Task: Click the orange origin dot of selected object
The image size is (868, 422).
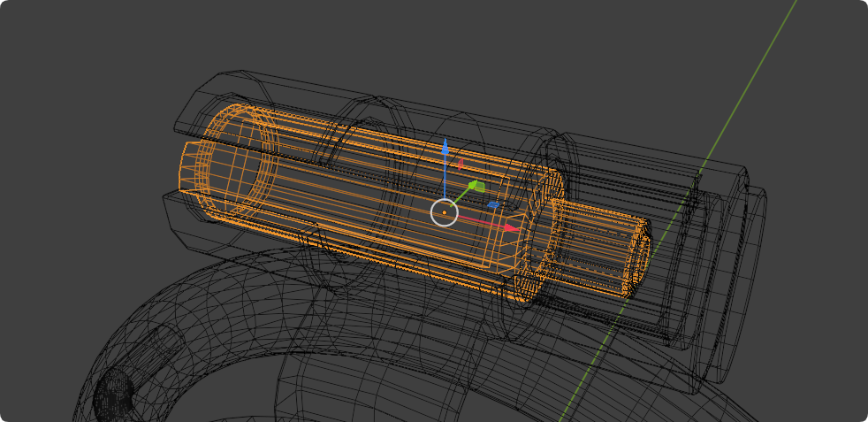Action: pyautogui.click(x=444, y=212)
